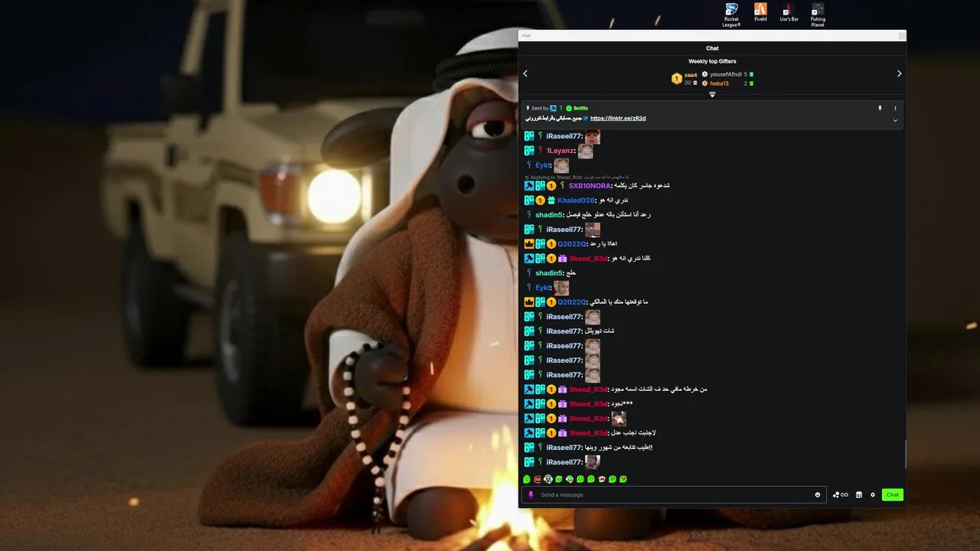The image size is (980, 551).
Task: Click gift badge beside Khaled026
Action: 551,201
